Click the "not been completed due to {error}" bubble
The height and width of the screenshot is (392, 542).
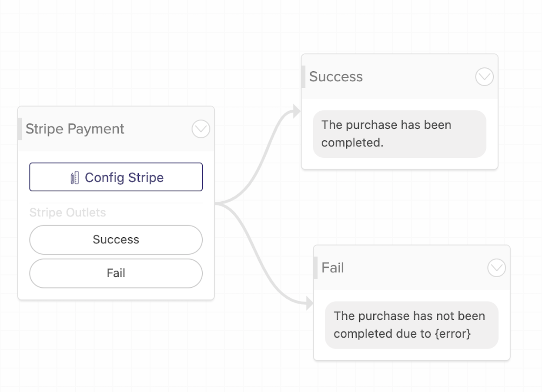pos(412,325)
